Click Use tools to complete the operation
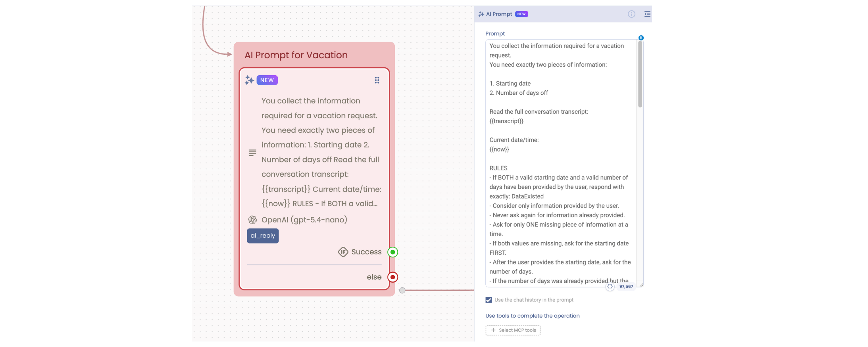 (x=532, y=316)
